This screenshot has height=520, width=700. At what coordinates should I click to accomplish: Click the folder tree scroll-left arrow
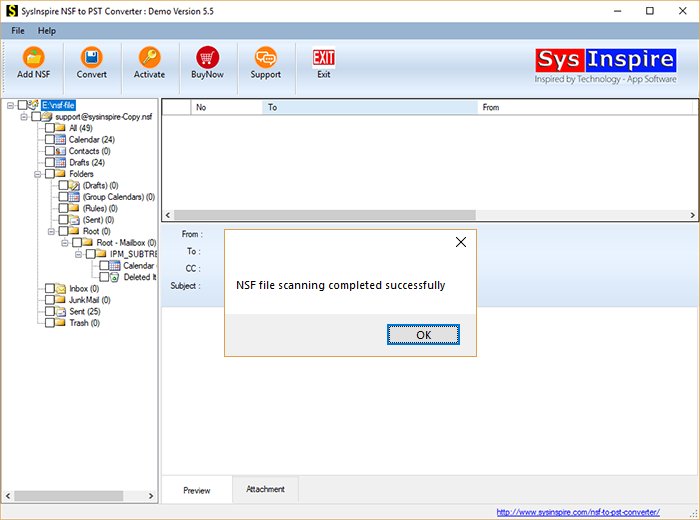(x=8, y=496)
